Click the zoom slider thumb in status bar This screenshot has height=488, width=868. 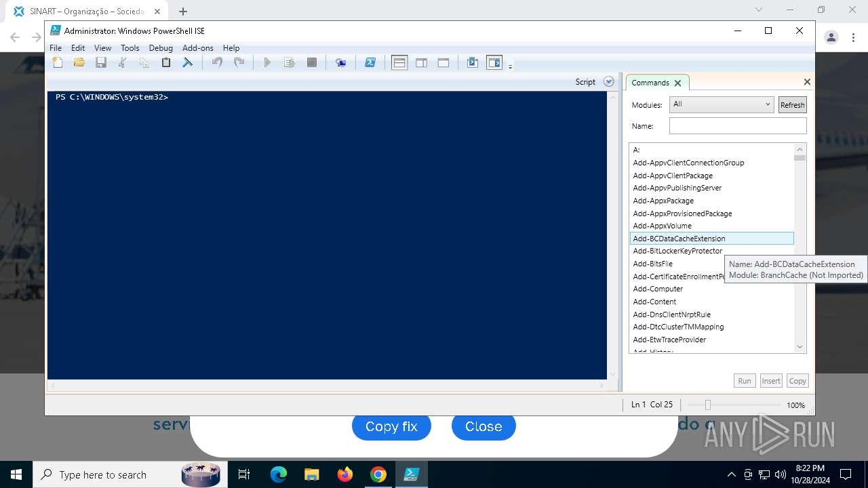707,405
